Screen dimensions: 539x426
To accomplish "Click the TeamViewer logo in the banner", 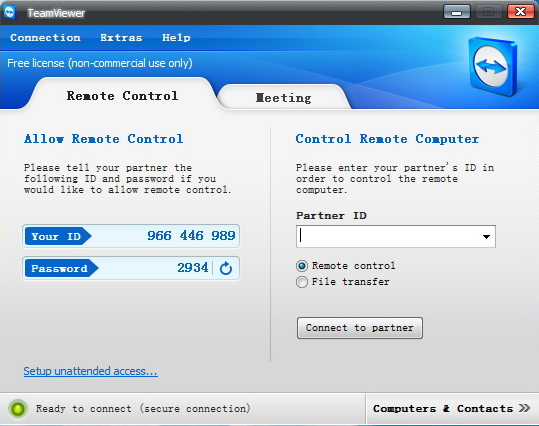I will pos(493,66).
